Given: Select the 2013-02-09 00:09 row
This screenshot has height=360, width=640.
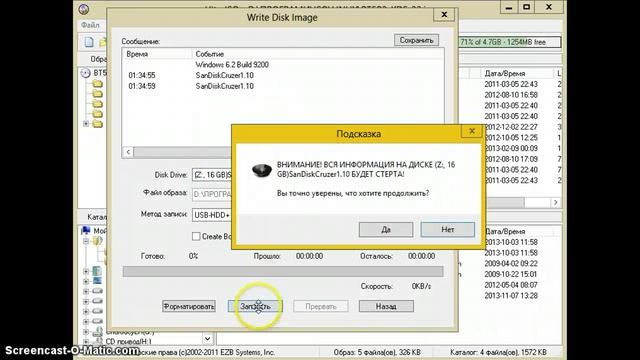Looking at the screenshot, I should coord(511,148).
